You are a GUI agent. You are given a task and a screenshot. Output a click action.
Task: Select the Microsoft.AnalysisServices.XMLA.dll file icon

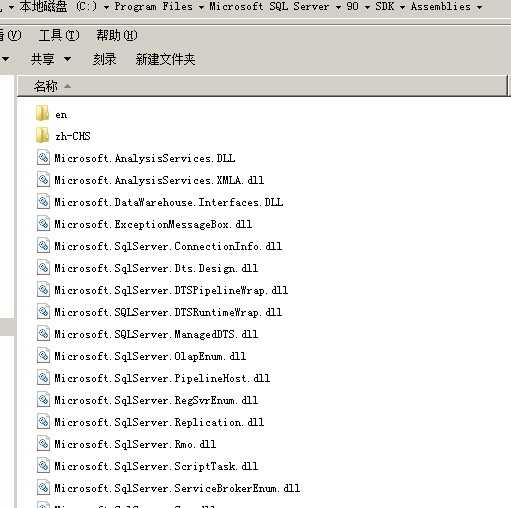(43, 180)
